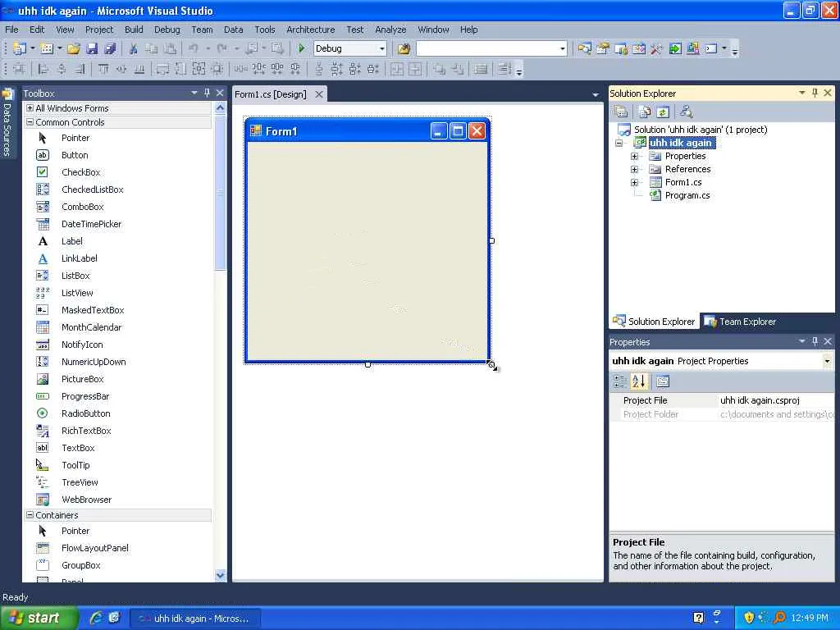Toggle auto-hide pin on Toolbox panel

pyautogui.click(x=207, y=93)
